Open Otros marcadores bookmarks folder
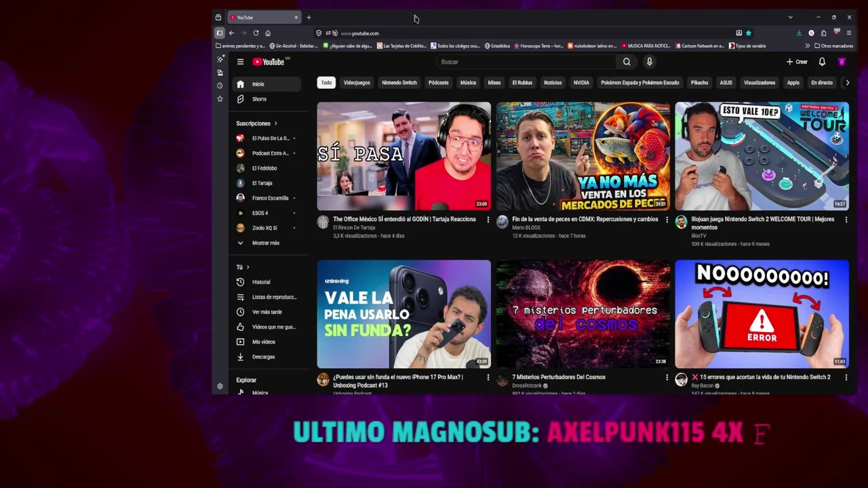The width and height of the screenshot is (868, 488). 833,46
